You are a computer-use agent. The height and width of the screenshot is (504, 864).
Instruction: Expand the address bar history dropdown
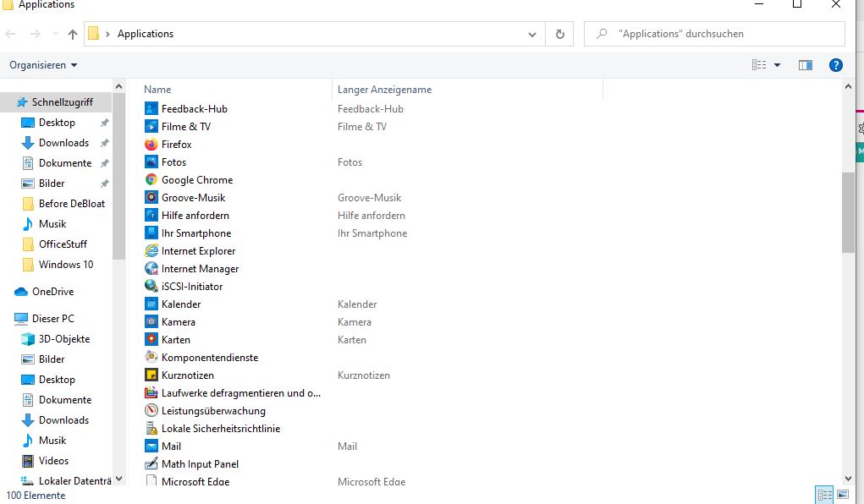tap(531, 34)
